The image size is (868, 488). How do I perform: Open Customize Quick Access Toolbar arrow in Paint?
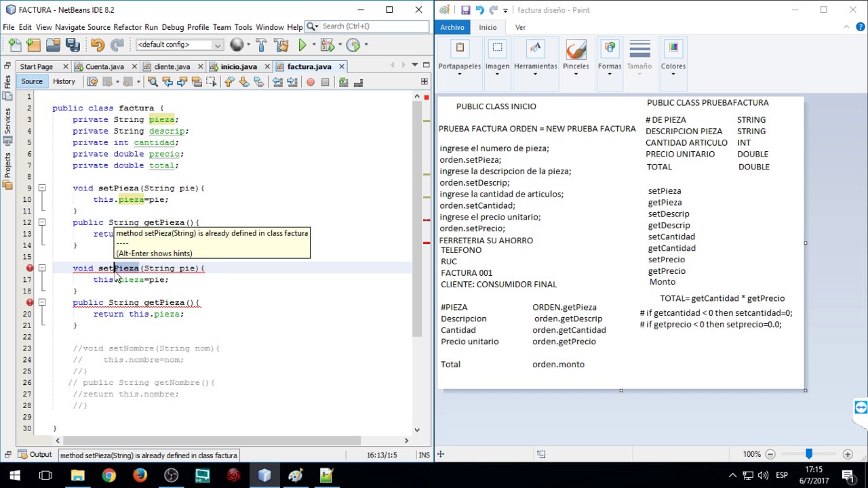[506, 10]
